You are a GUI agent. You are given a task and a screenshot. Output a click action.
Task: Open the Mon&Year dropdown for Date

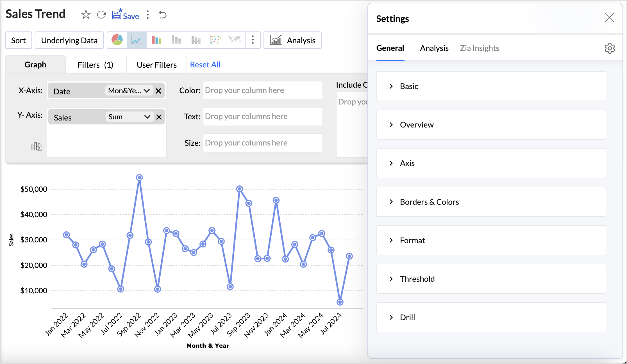129,91
